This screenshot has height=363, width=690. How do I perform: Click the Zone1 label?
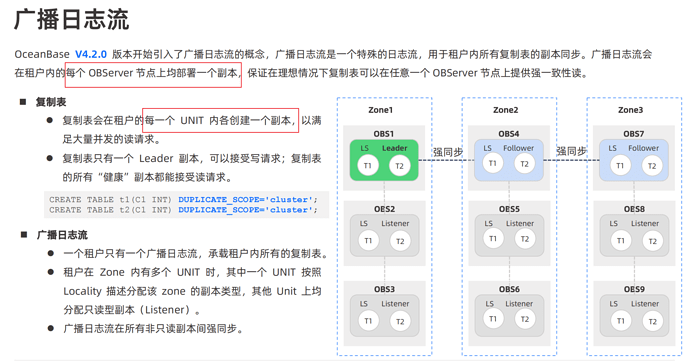pos(381,110)
